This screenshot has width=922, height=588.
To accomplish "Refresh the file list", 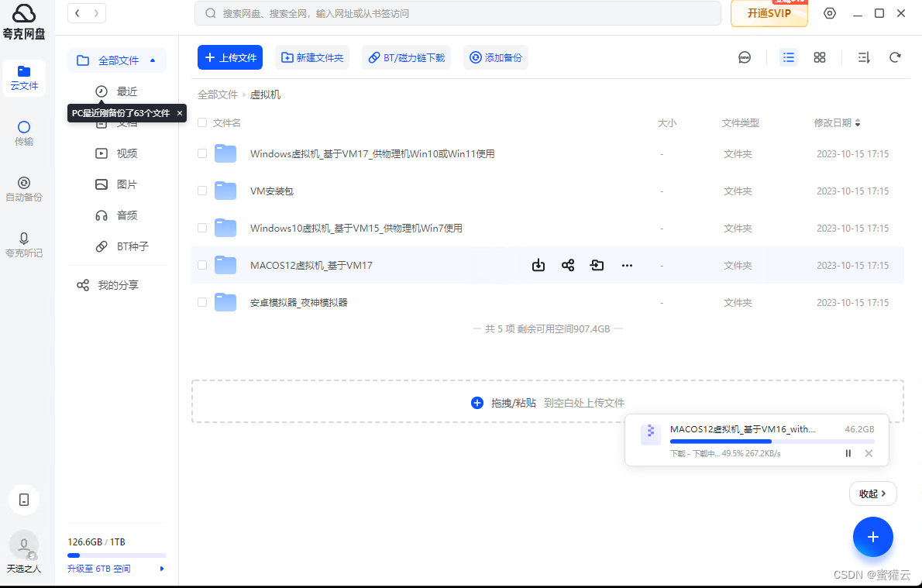I will tap(895, 57).
